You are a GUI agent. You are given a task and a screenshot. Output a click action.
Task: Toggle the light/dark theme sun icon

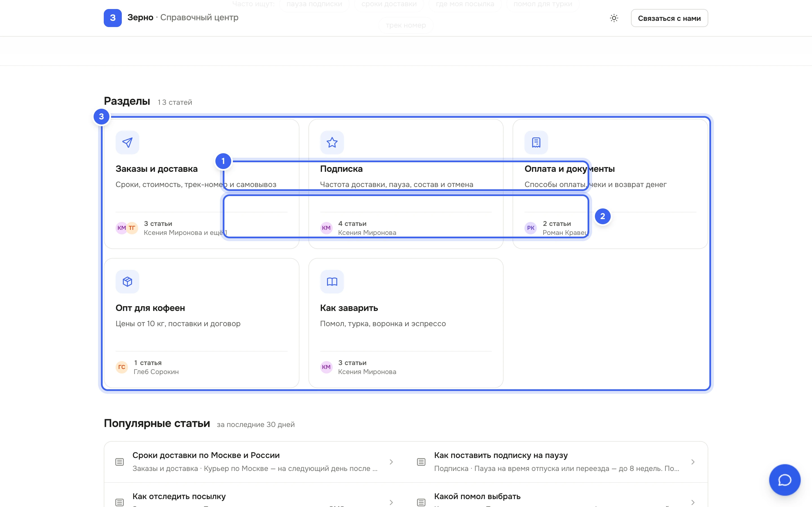[x=614, y=18]
